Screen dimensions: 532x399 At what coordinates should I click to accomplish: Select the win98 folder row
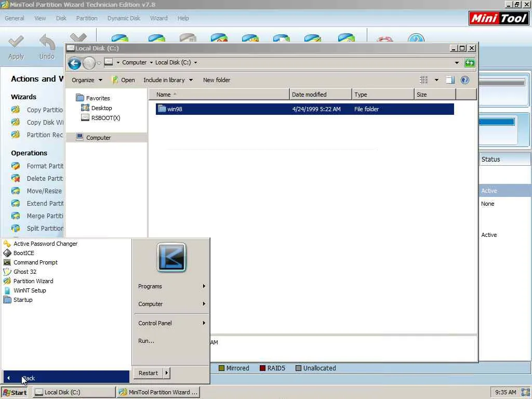pyautogui.click(x=304, y=109)
